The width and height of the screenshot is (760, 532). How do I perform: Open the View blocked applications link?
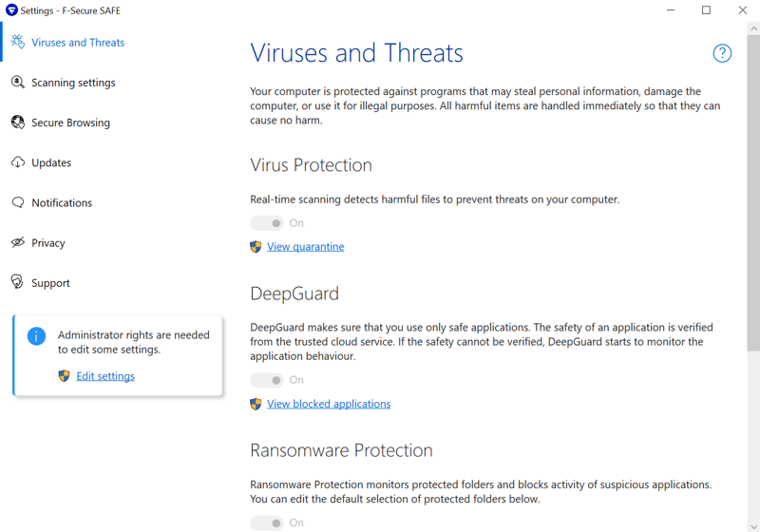(329, 404)
